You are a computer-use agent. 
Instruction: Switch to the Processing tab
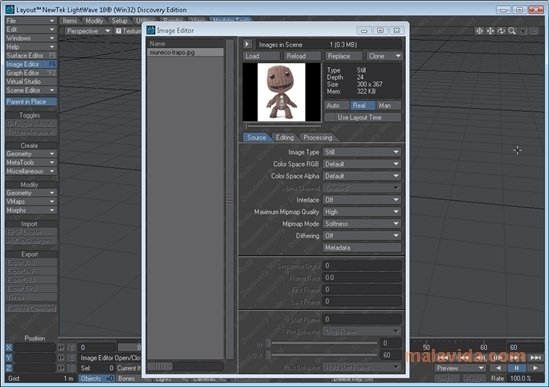coord(318,137)
